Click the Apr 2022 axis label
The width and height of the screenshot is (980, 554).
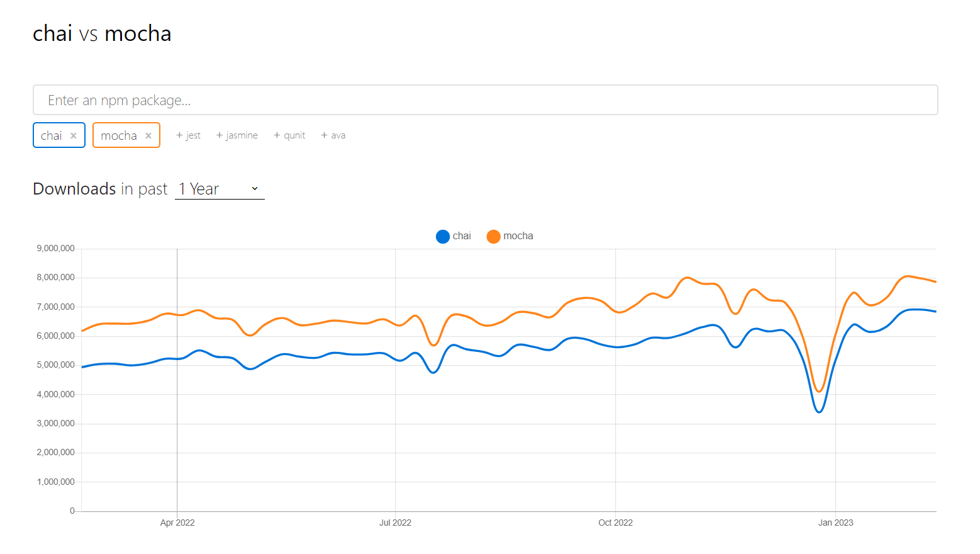(177, 523)
